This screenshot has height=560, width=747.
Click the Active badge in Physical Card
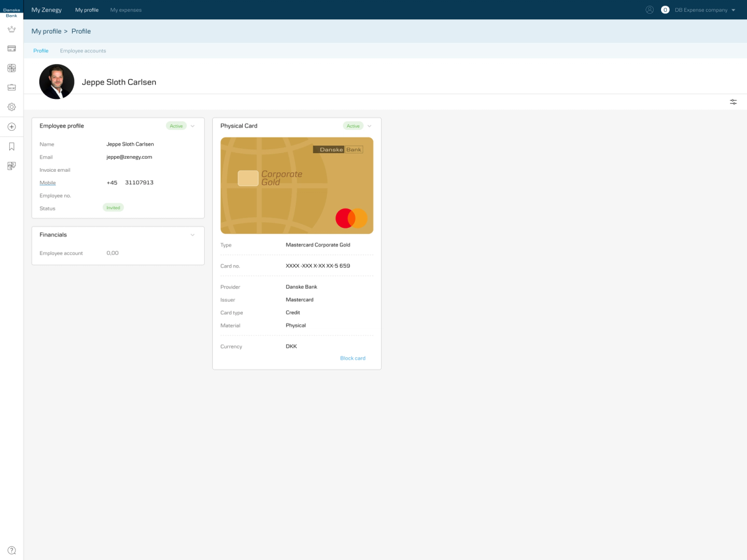(x=353, y=126)
